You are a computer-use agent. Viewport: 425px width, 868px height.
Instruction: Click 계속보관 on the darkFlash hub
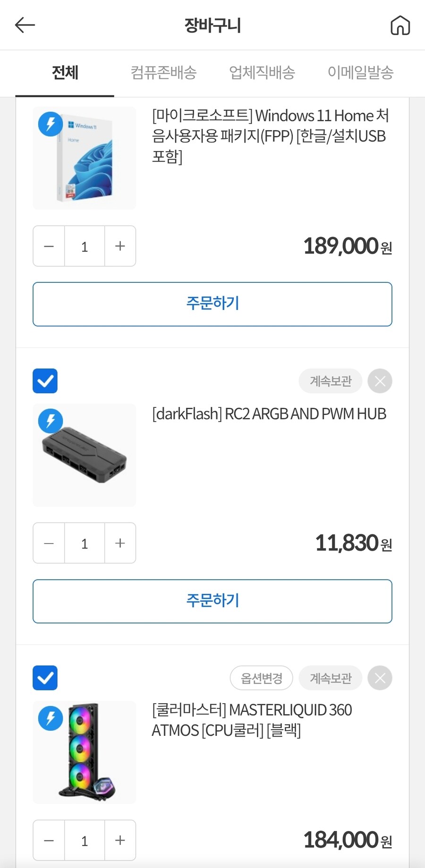pos(330,381)
